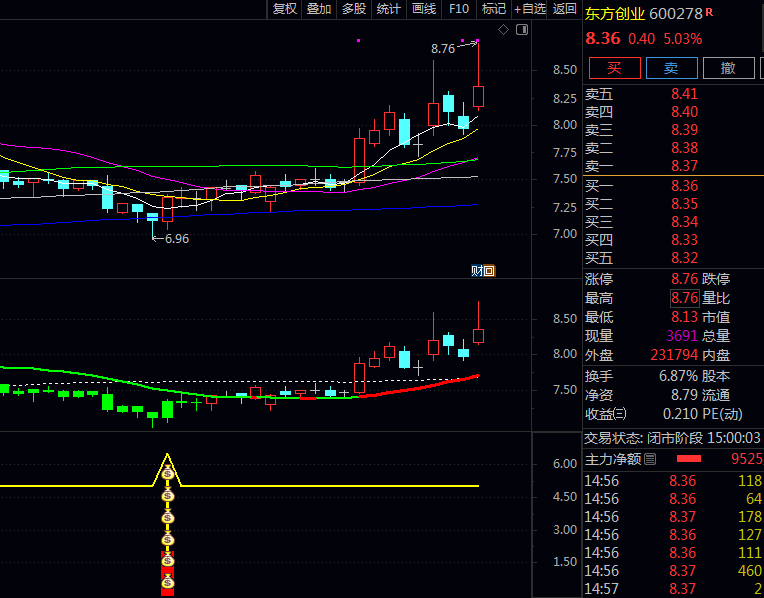
Task: Click stock code 600278
Action: tap(675, 14)
